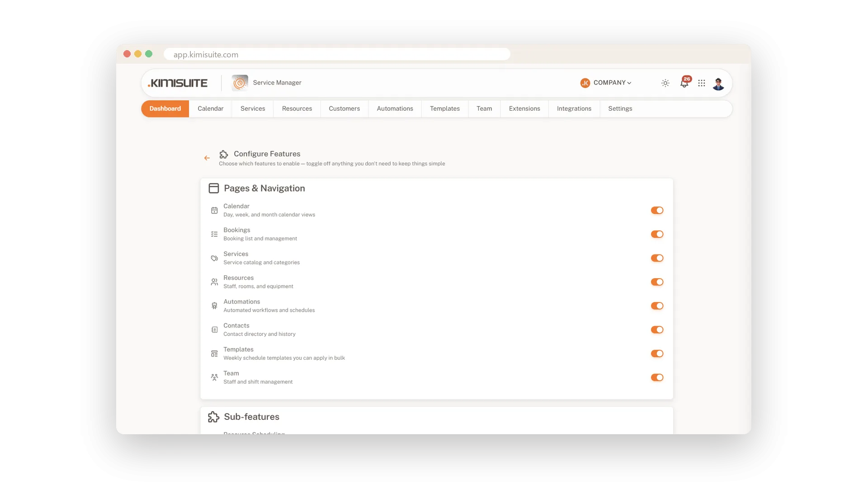This screenshot has width=868, height=488.
Task: Click the yellow minimize window button
Action: click(138, 54)
